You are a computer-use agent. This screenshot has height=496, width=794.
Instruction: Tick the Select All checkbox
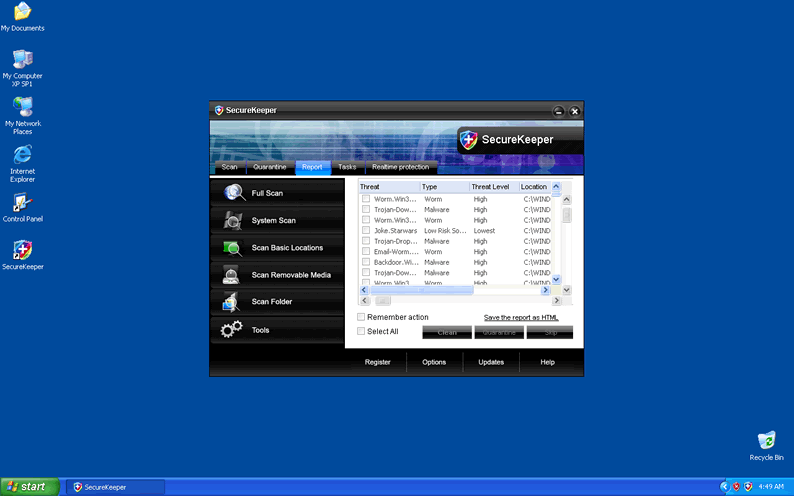click(362, 331)
